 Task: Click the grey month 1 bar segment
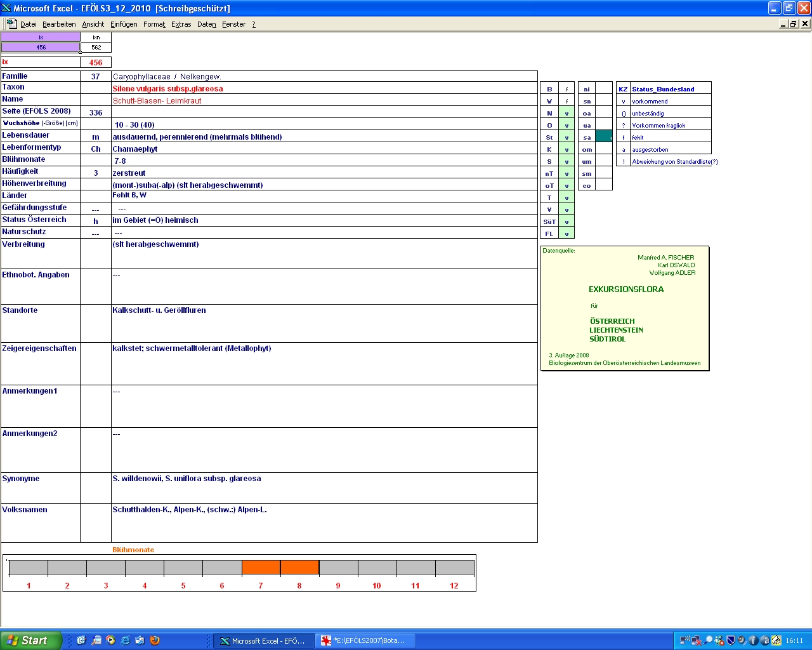click(x=29, y=567)
